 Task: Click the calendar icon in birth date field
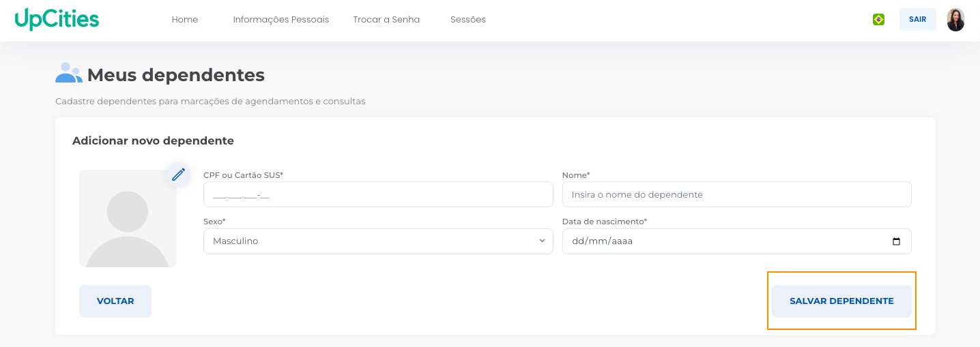point(896,241)
